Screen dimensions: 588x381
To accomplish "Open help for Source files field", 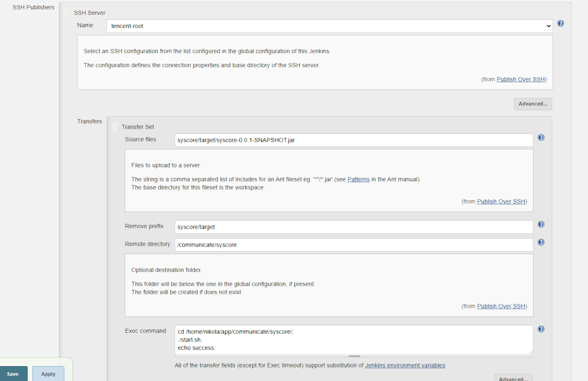I will (x=541, y=138).
